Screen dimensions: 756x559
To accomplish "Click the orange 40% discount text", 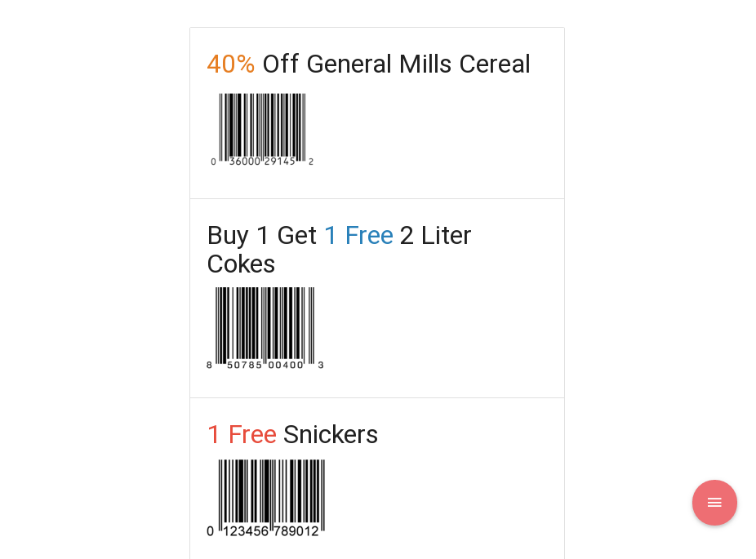I will coord(231,64).
